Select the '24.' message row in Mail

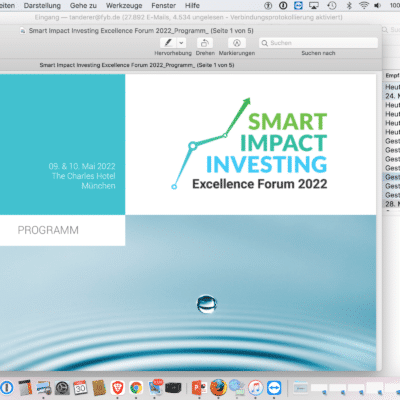pyautogui.click(x=392, y=96)
